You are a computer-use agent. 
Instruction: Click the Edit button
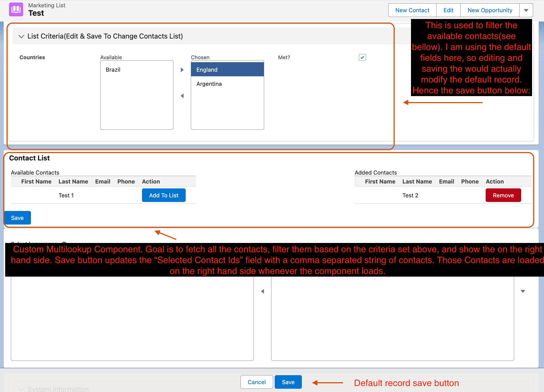[x=448, y=10]
